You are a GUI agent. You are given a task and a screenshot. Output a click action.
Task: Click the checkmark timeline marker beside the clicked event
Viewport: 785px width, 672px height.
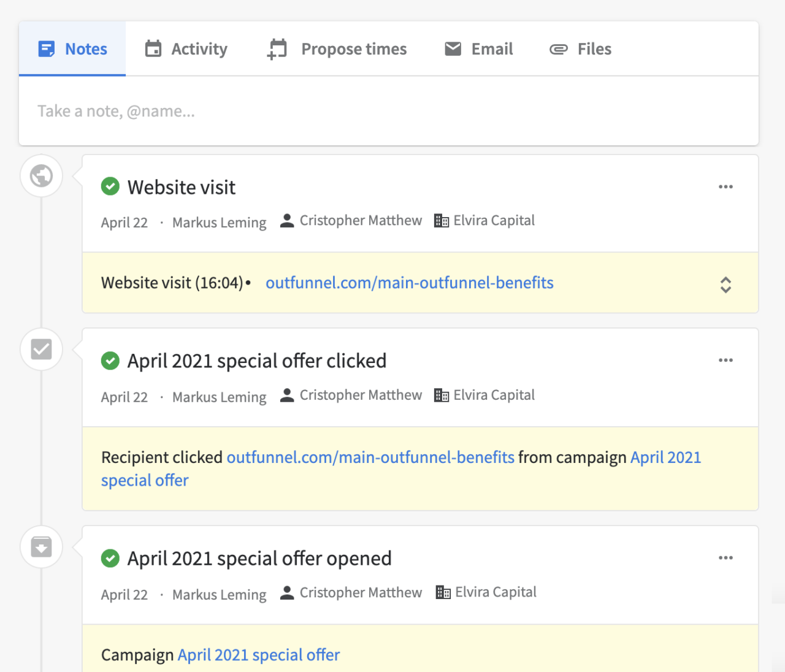point(41,349)
